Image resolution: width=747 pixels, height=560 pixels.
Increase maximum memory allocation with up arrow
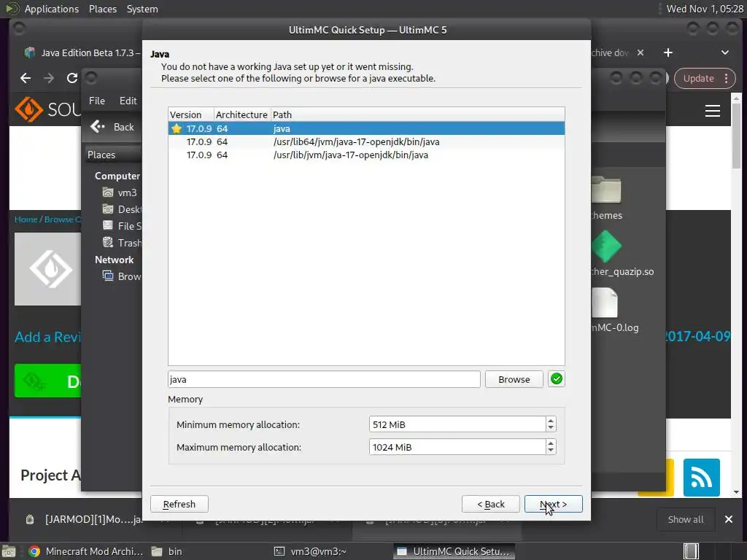pos(551,443)
